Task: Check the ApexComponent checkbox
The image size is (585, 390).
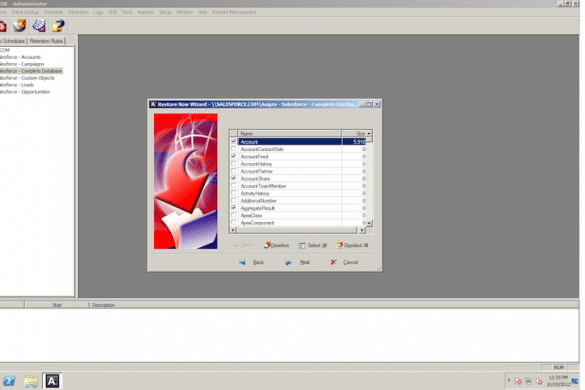Action: tap(234, 222)
